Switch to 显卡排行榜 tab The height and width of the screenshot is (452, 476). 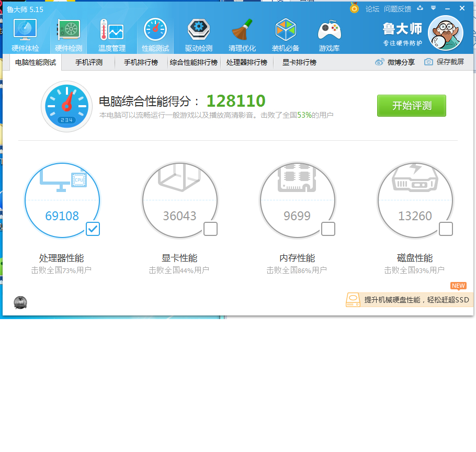[299, 63]
